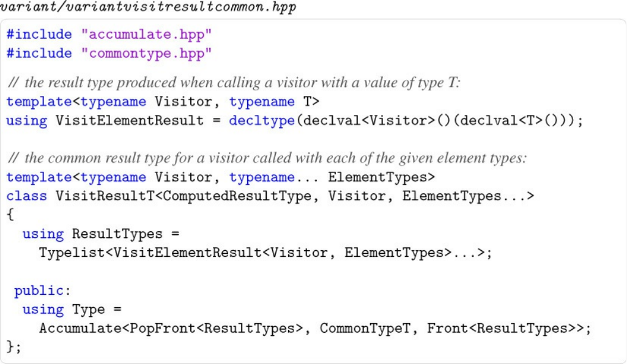Click the decltype keyword
The height and width of the screenshot is (364, 627).
pyautogui.click(x=262, y=121)
